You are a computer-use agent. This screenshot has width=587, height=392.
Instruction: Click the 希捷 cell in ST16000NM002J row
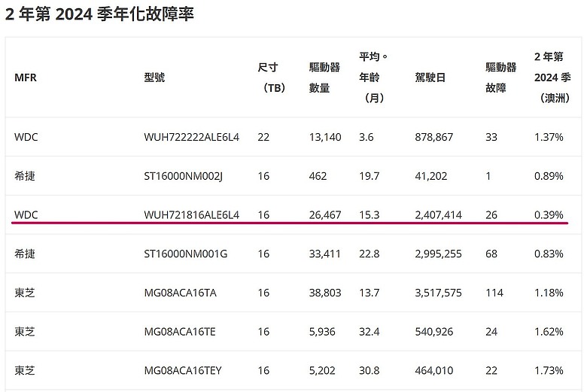coord(25,176)
